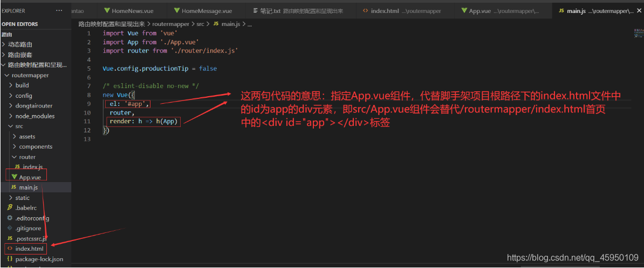This screenshot has height=268, width=644.
Task: Click 路由映射配置和呈现出来 breadcrumb segment
Action: [x=111, y=24]
